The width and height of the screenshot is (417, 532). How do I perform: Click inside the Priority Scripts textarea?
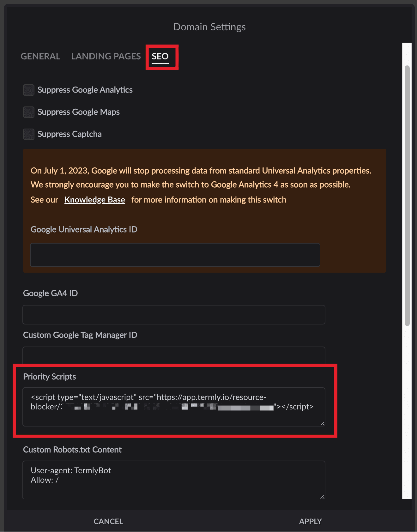(174, 407)
